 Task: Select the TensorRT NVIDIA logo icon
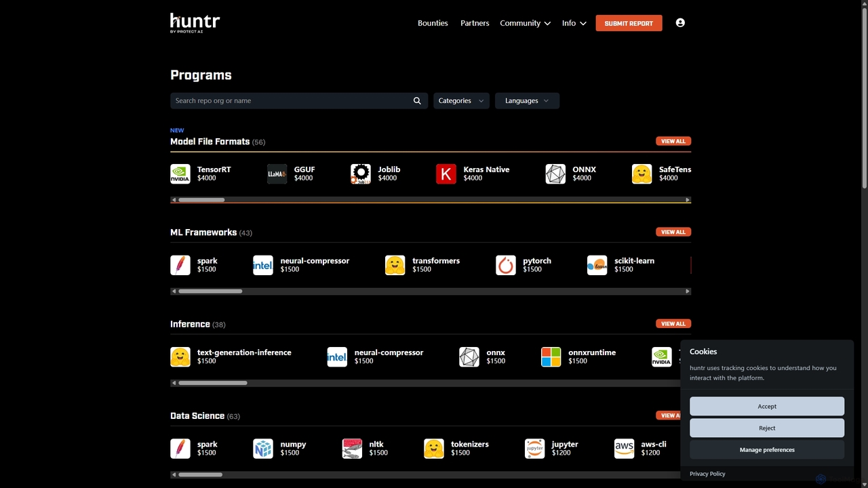180,174
